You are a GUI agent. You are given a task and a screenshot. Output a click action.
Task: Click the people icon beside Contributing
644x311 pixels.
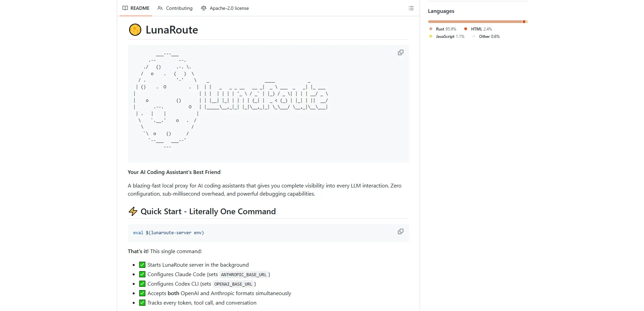click(x=160, y=8)
